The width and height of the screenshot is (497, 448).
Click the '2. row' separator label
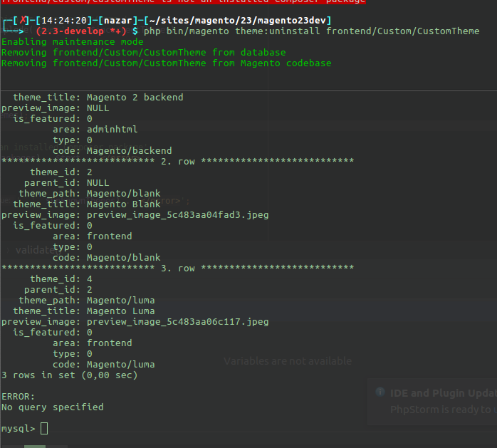tap(178, 162)
